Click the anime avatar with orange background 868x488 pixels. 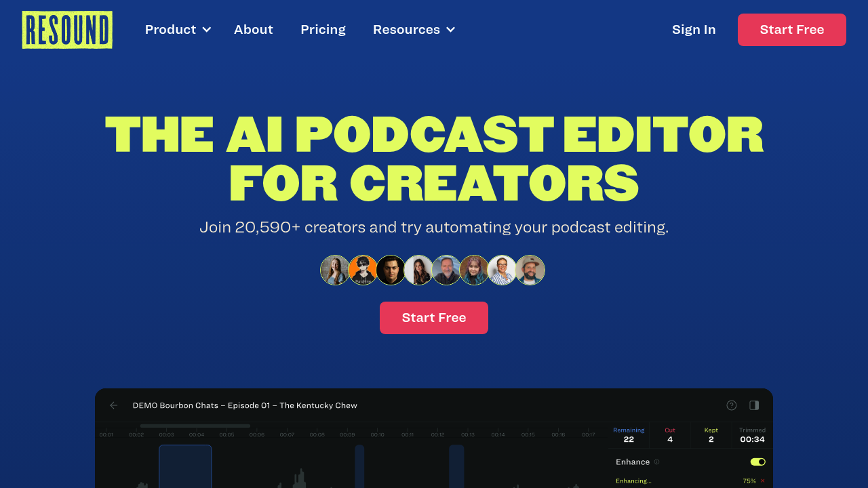click(x=363, y=270)
